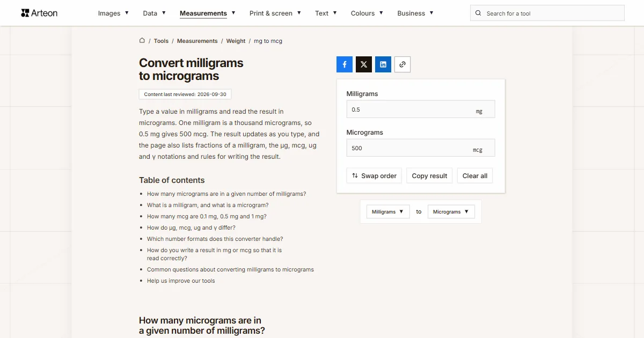Open Measurements breadcrumb link
Screen dimensions: 644x338
tap(197, 41)
